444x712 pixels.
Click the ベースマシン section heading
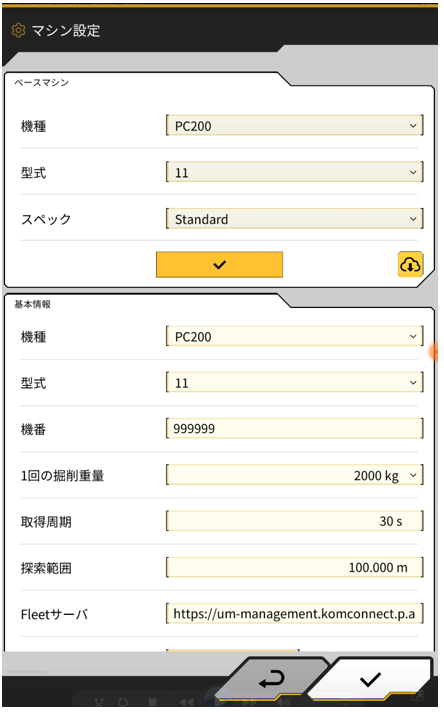pos(41,83)
